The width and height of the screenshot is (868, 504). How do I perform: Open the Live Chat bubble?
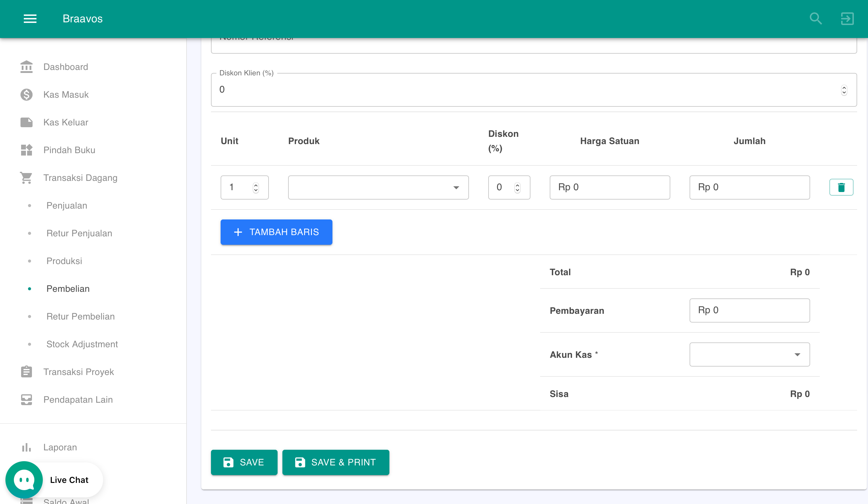(24, 480)
